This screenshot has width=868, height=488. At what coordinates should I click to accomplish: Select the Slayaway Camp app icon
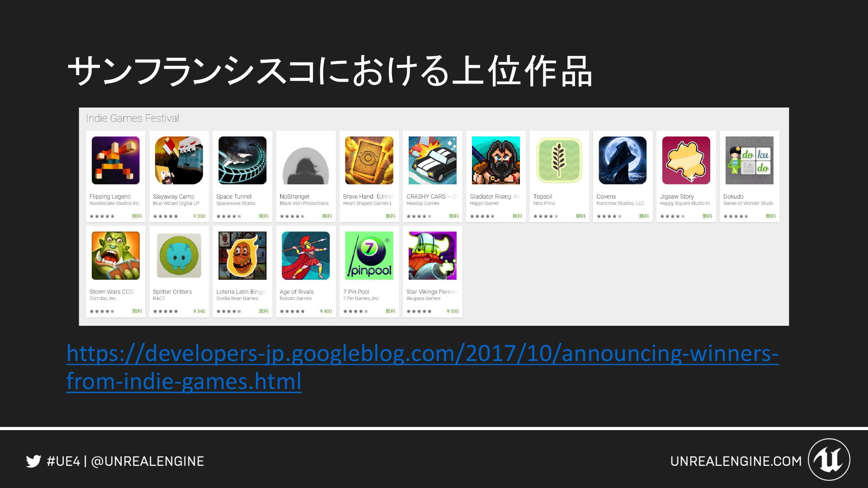pos(179,160)
